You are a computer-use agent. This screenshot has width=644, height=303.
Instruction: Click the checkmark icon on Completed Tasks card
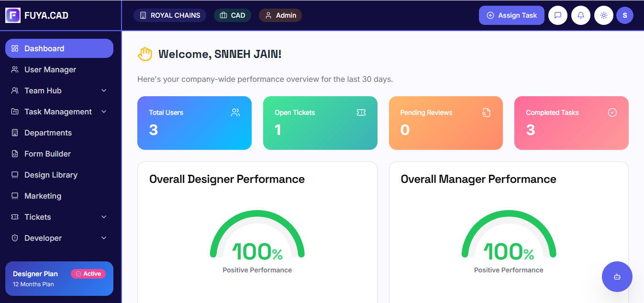tap(612, 112)
